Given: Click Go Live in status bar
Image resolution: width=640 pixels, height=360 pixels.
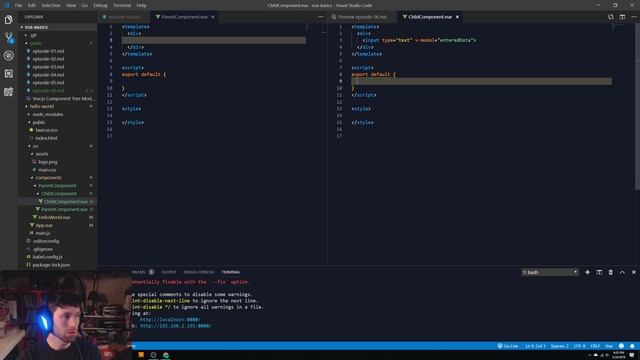Looking at the screenshot, I should click(508, 346).
